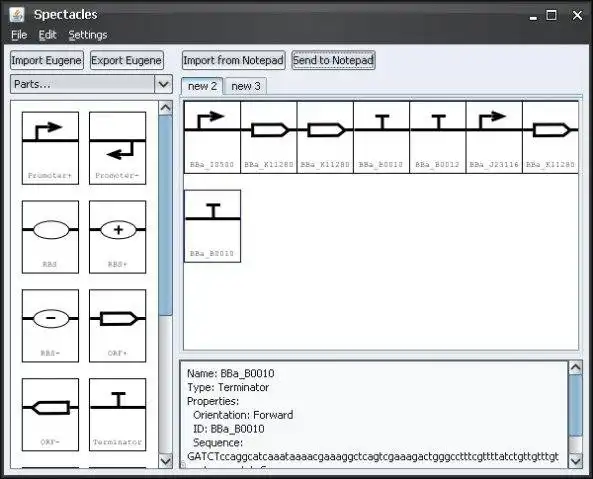This screenshot has height=479, width=593.
Task: Select the BBa_B0010 terminator in the second row
Action: [212, 226]
